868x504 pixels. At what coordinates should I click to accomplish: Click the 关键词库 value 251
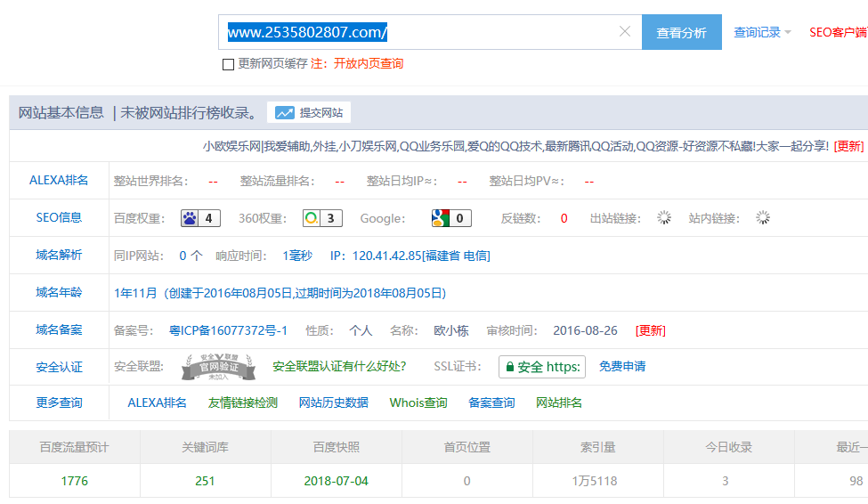(x=205, y=481)
